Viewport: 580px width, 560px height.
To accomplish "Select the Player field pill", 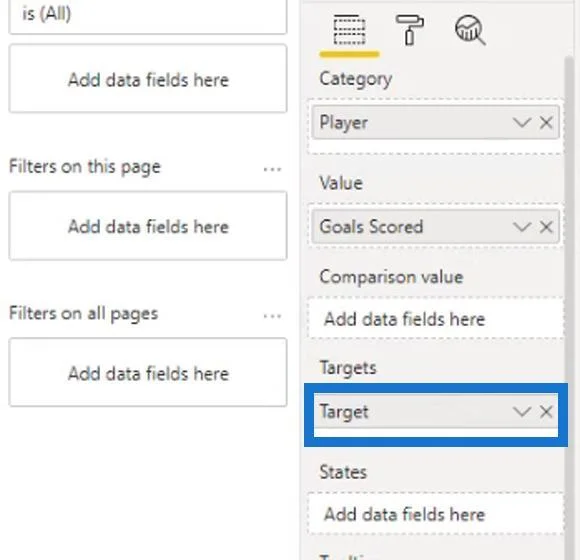I will click(x=435, y=122).
